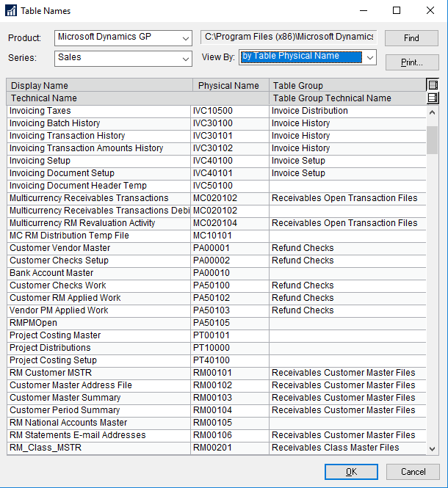The width and height of the screenshot is (448, 488).
Task: Open the Series dropdown
Action: coord(185,58)
